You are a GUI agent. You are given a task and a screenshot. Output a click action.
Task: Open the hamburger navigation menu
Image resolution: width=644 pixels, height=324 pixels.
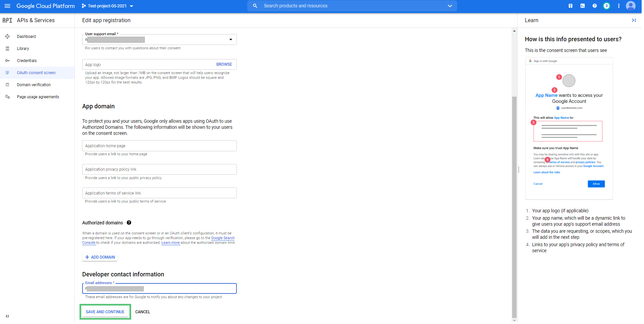[7, 6]
